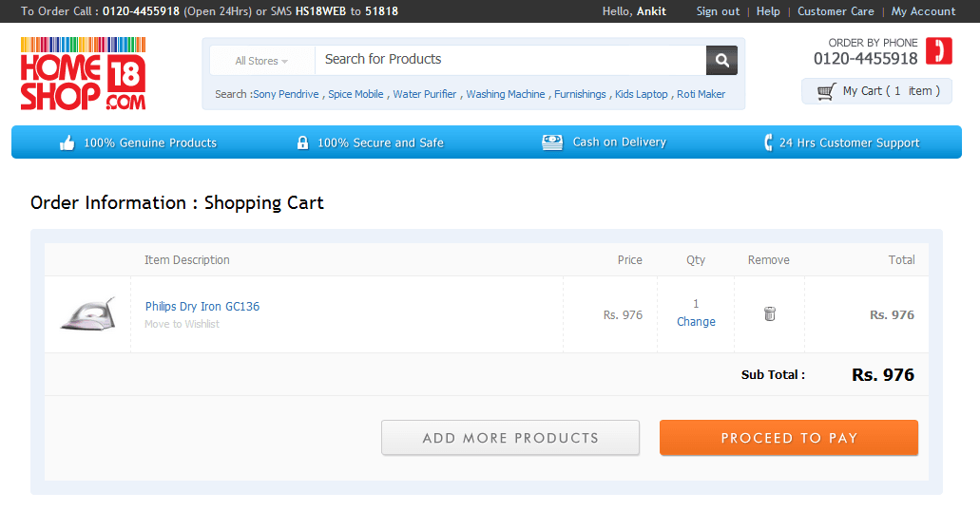
Task: Open the All Stores dropdown
Action: (x=262, y=61)
